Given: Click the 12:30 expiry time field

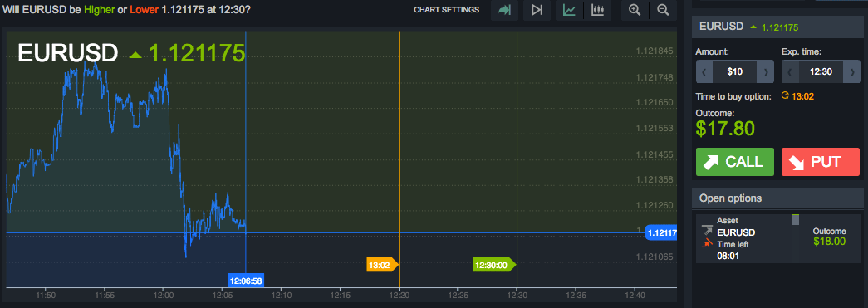Looking at the screenshot, I should coord(821,72).
